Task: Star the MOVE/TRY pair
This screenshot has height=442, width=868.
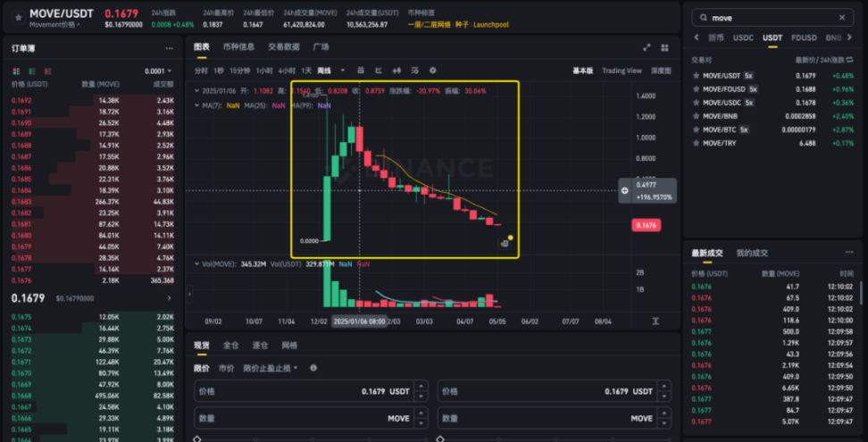Action: click(x=696, y=143)
